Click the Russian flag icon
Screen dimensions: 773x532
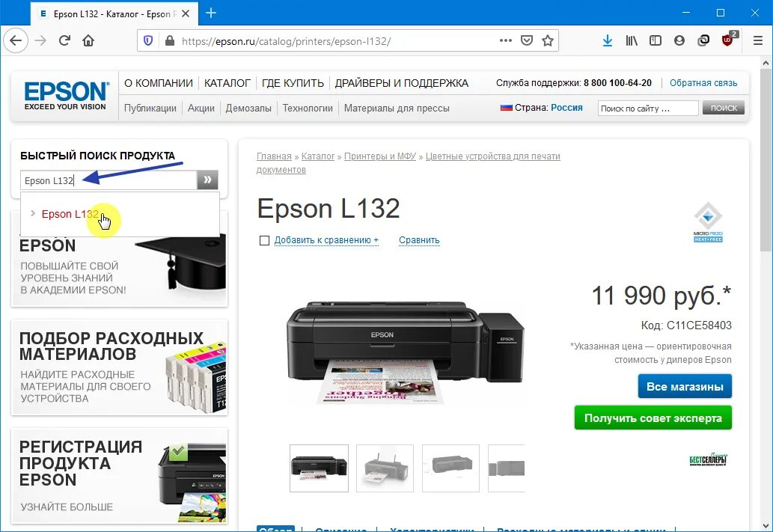pos(507,108)
